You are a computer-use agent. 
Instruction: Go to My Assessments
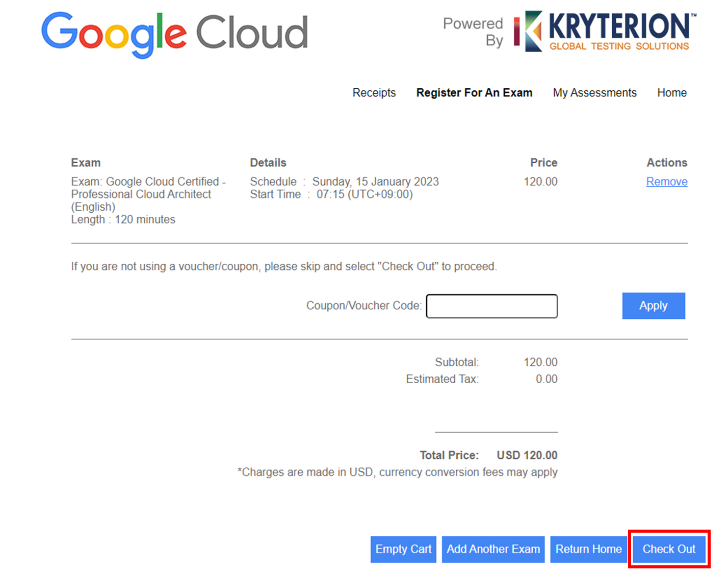(594, 93)
